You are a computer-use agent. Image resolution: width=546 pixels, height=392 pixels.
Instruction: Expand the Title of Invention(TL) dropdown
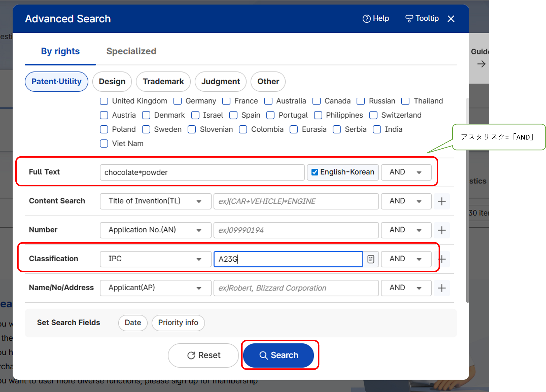(155, 201)
